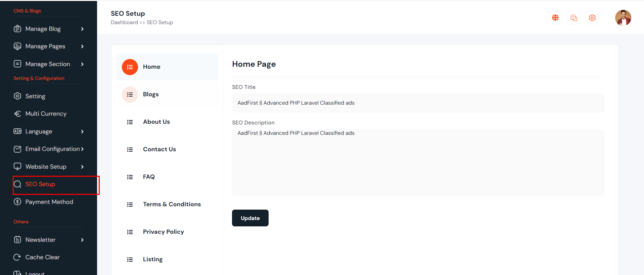
Task: Go to Dashboard via breadcrumb link
Action: [x=124, y=22]
